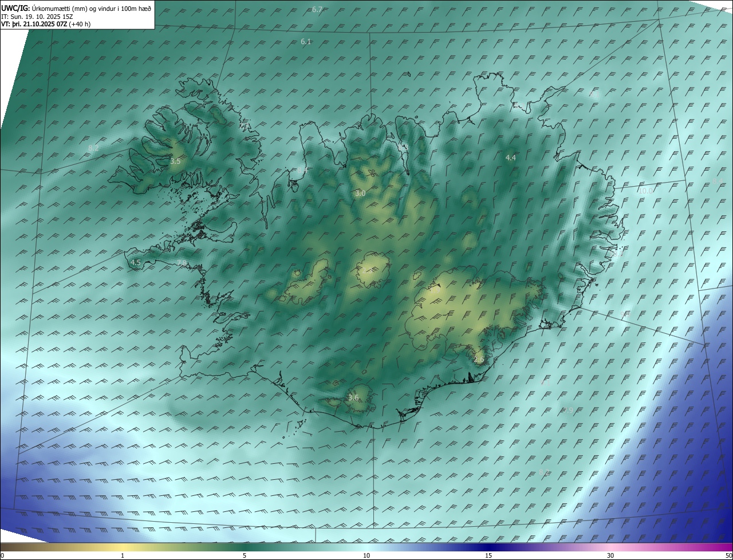
Task: Click the map value label '7.8'
Action: (x=182, y=263)
